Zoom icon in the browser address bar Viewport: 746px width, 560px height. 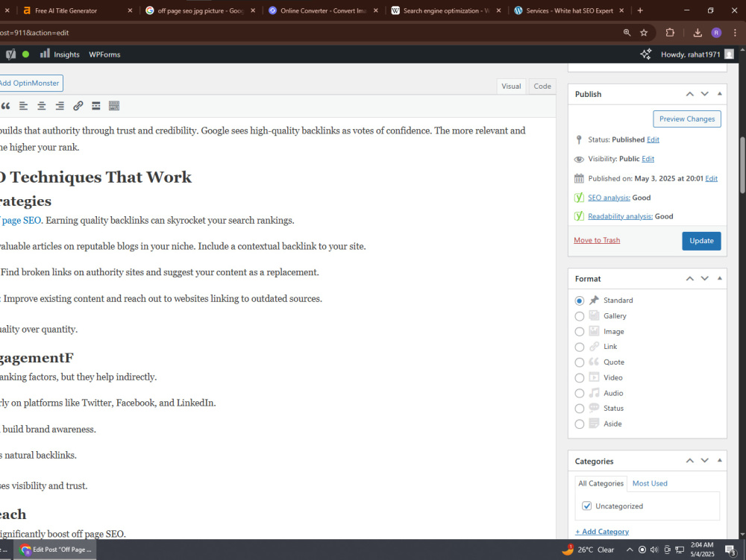pos(627,32)
